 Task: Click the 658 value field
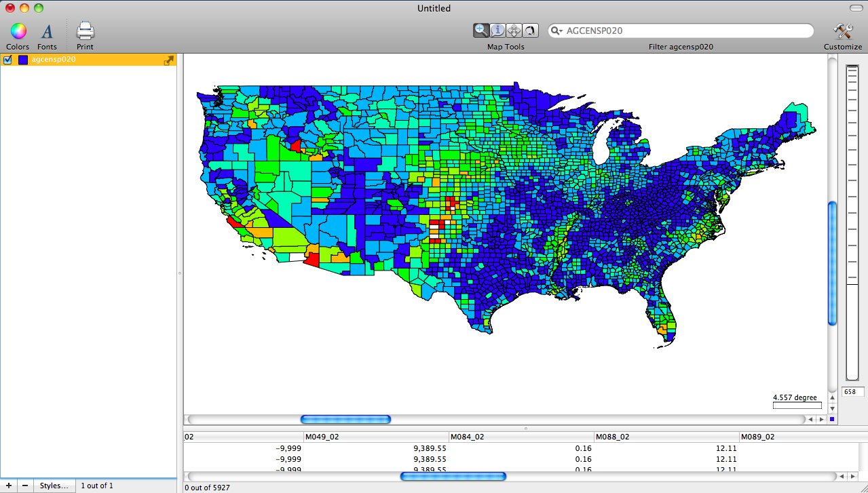coord(851,391)
